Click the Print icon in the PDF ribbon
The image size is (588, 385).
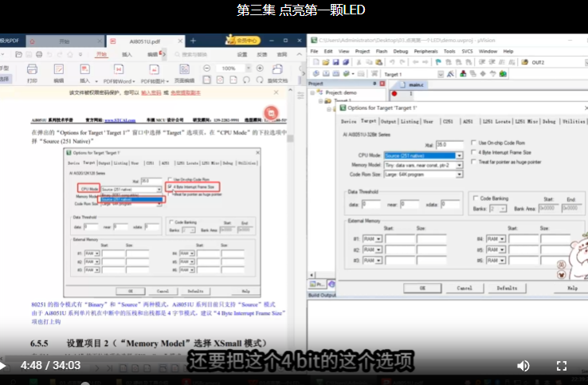pos(32,70)
